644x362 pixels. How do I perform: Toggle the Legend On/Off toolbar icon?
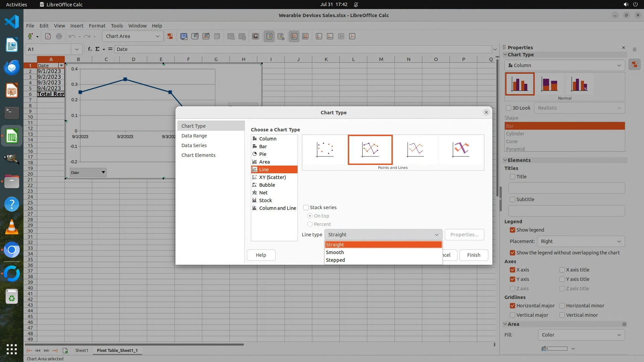[269, 36]
